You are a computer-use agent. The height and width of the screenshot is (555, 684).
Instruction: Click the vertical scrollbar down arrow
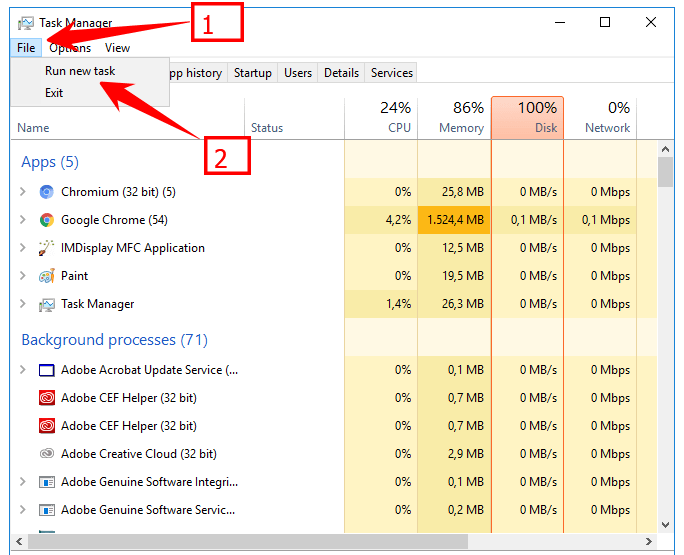tap(665, 525)
